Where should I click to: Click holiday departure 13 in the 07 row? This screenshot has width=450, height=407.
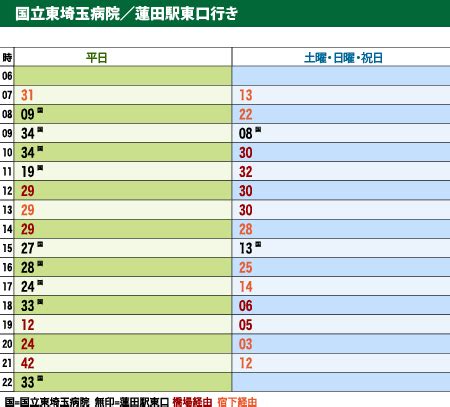tap(246, 95)
